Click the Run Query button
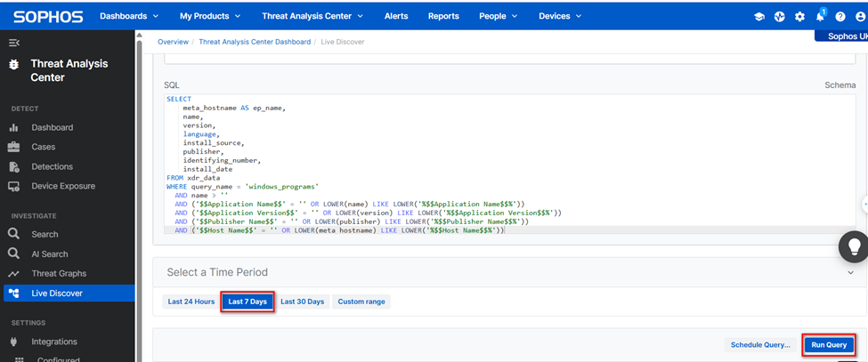Screen dimensions: 868x362 [x=828, y=344]
